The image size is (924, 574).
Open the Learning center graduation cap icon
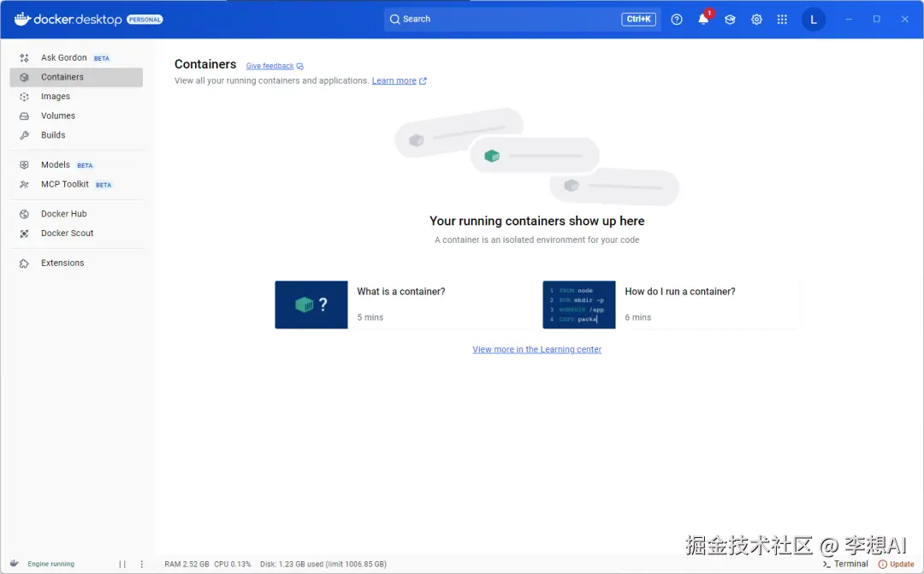coord(730,20)
